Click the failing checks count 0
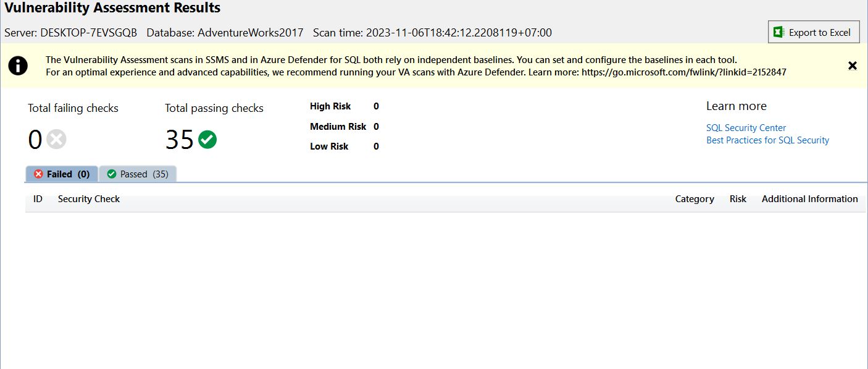This screenshot has width=868, height=369. pyautogui.click(x=35, y=140)
